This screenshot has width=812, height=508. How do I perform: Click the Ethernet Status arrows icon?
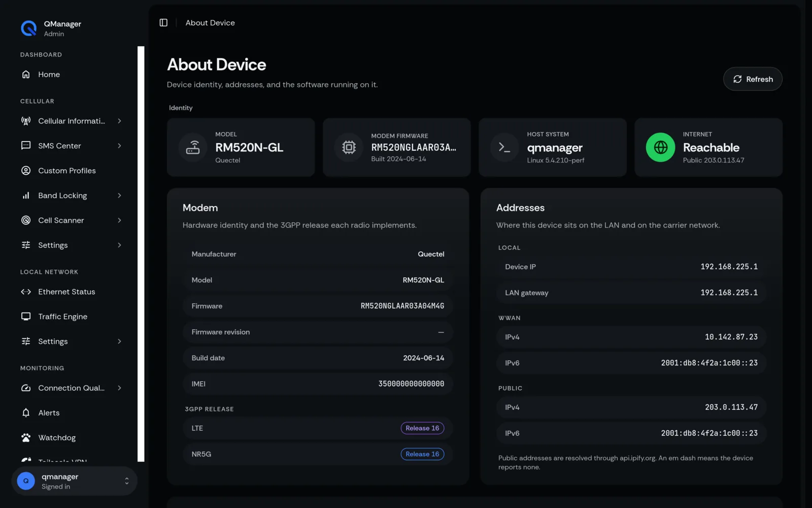(x=26, y=292)
